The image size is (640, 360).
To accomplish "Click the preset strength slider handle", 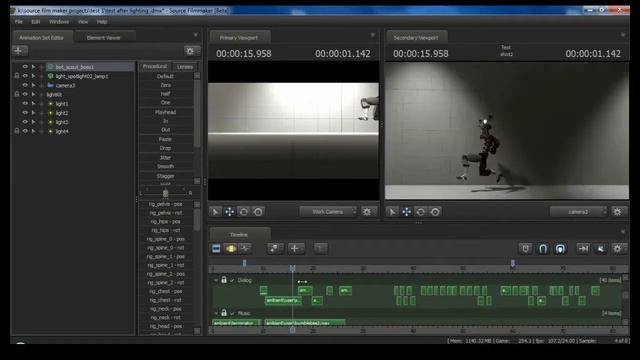I will tap(165, 193).
